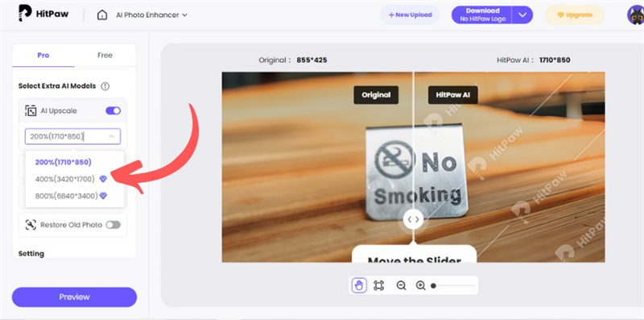
Task: Click the Upgrade button
Action: tap(575, 15)
